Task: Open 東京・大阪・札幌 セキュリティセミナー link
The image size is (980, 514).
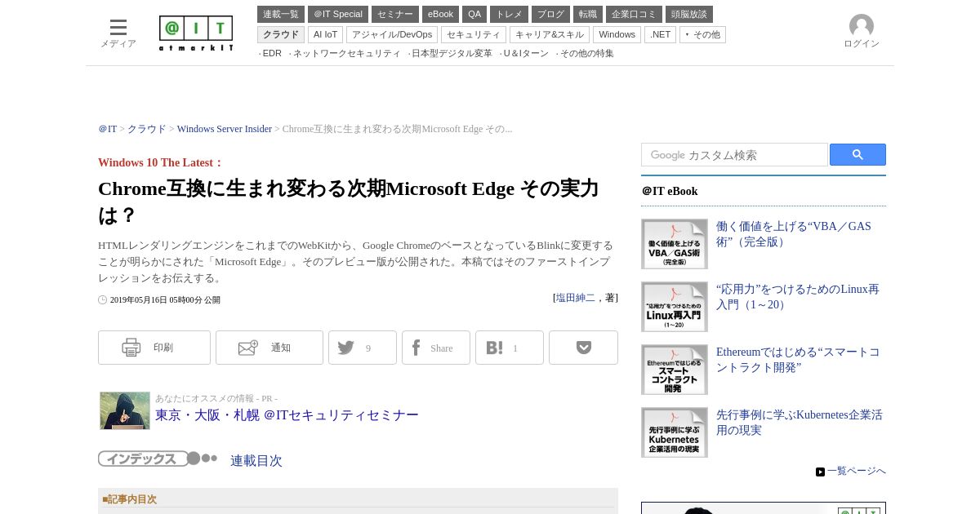Action: (x=287, y=415)
